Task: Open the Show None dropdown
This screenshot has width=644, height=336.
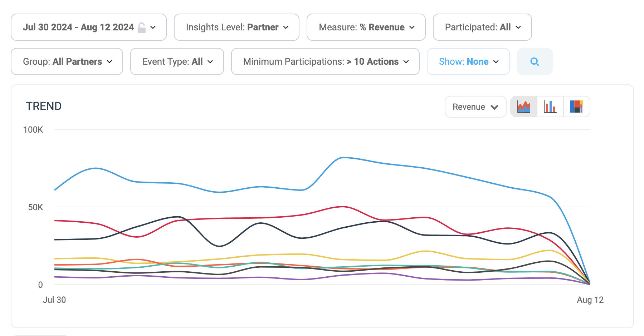Action: (x=468, y=61)
